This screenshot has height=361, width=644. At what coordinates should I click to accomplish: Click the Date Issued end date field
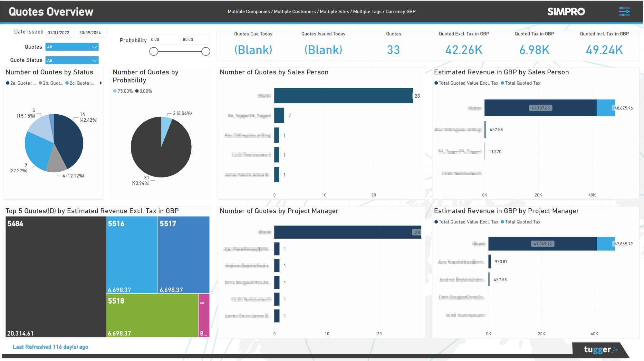pos(91,33)
